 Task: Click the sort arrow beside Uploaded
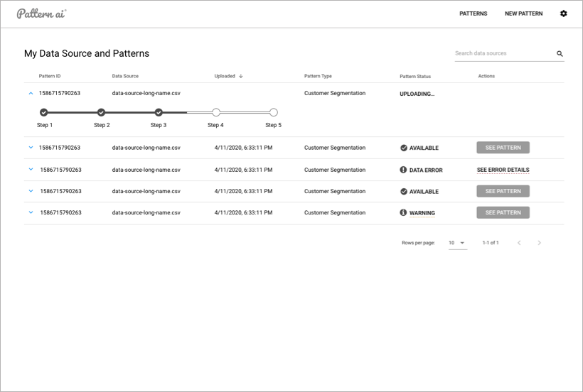pyautogui.click(x=241, y=76)
